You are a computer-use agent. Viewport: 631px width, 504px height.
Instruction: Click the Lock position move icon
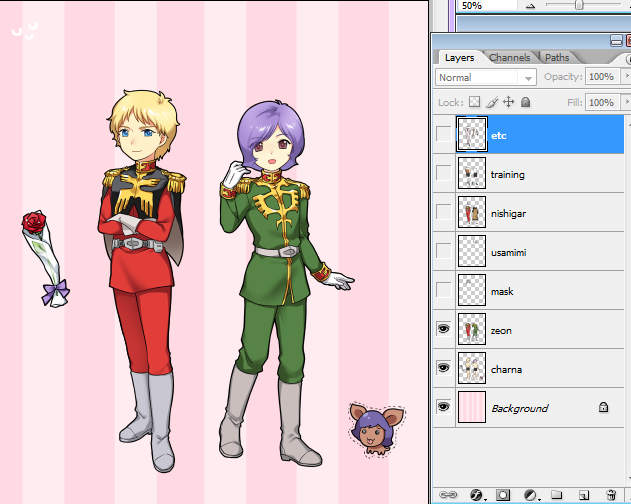coord(509,102)
